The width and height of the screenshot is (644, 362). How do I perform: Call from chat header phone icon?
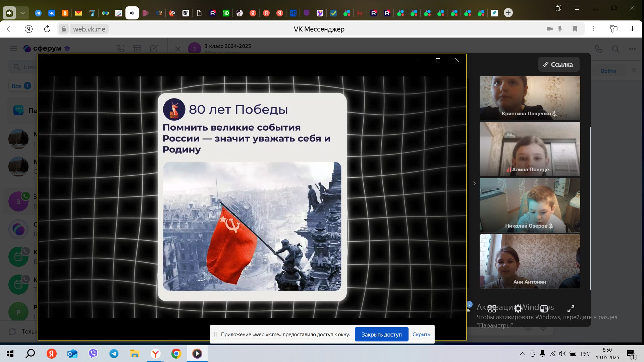point(599,49)
